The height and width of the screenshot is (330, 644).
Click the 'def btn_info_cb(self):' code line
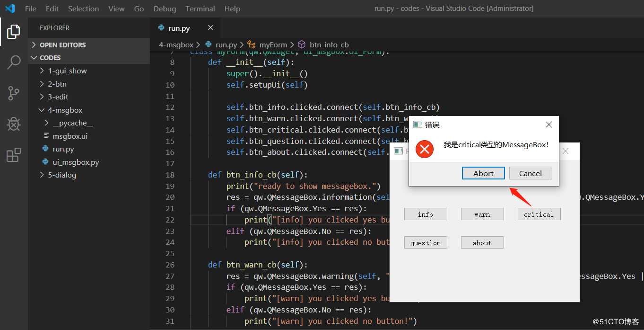pyautogui.click(x=258, y=175)
